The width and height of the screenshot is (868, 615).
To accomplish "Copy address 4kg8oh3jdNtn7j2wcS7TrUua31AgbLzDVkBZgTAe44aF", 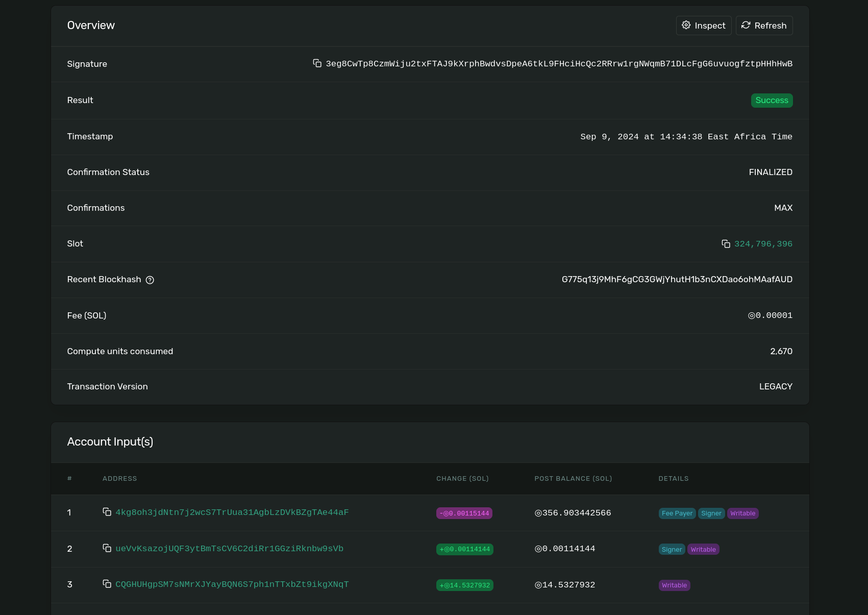I will pyautogui.click(x=107, y=512).
